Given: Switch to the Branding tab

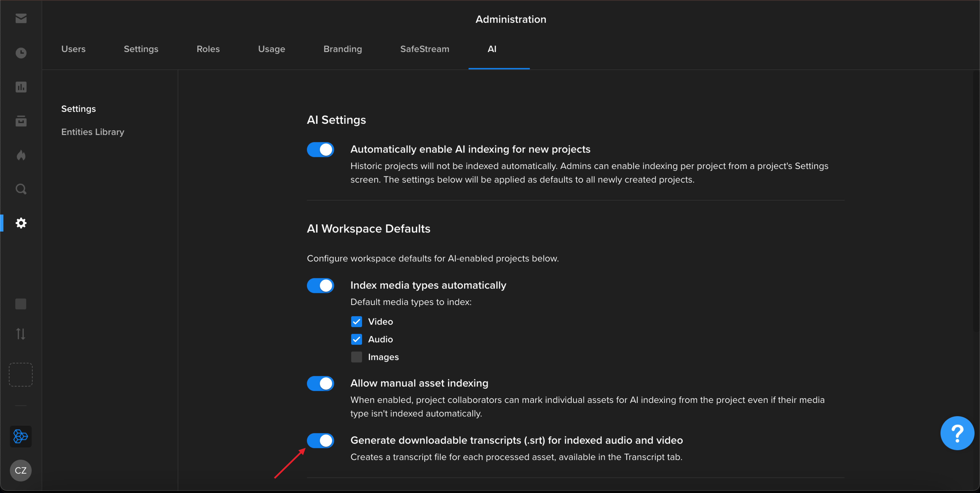Looking at the screenshot, I should 342,49.
